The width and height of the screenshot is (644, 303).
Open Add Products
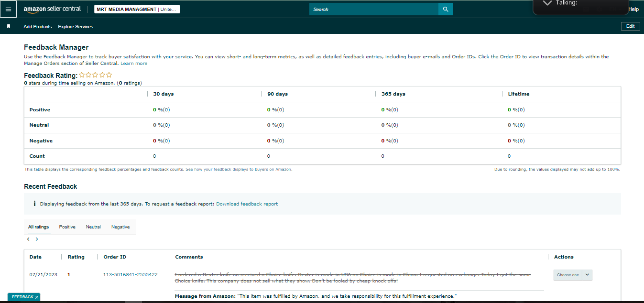pos(38,27)
